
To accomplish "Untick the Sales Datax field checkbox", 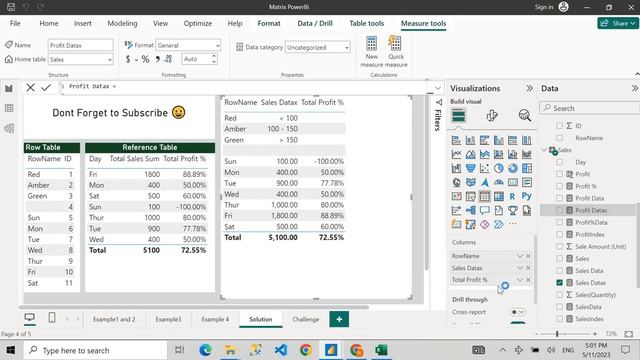I will point(560,282).
